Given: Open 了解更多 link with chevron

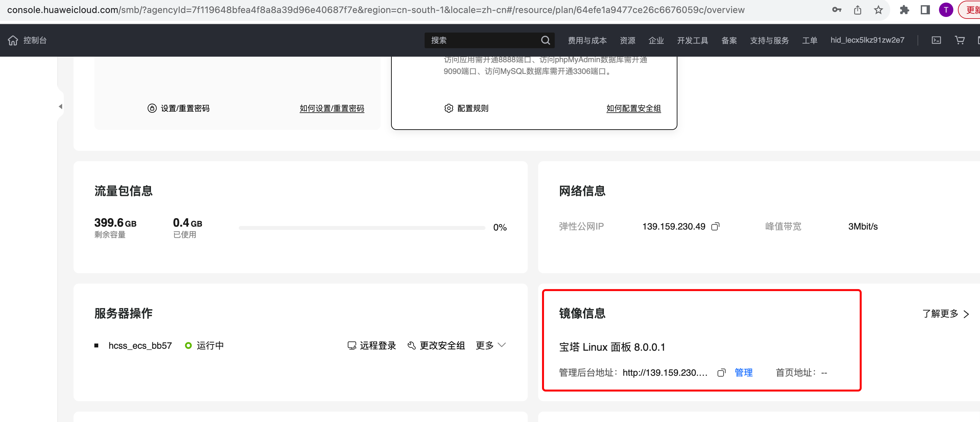Looking at the screenshot, I should pyautogui.click(x=946, y=314).
